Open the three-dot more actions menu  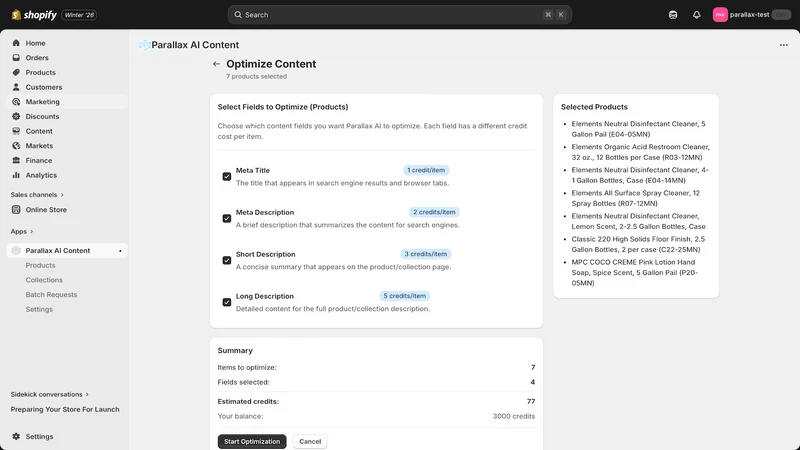click(x=784, y=45)
